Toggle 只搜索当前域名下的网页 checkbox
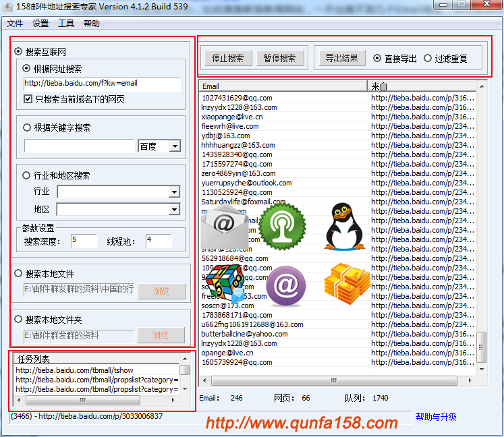This screenshot has height=437, width=504. pos(28,98)
